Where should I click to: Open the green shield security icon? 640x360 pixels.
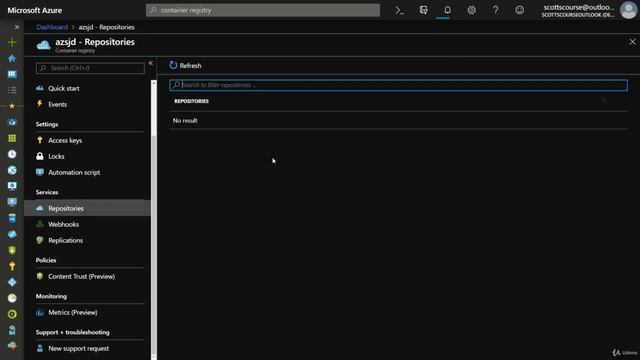coord(12,250)
